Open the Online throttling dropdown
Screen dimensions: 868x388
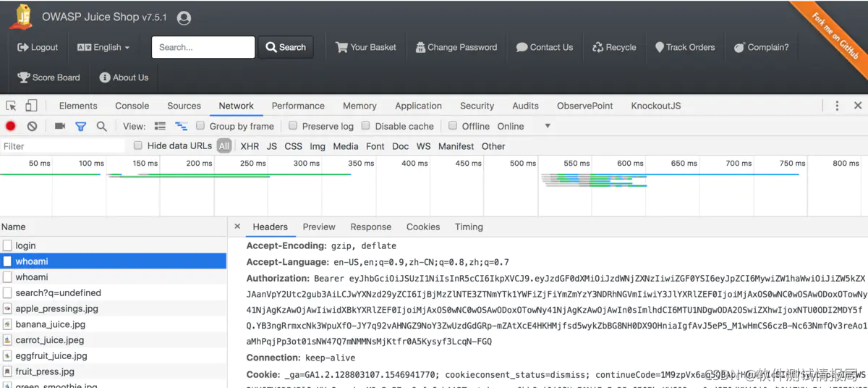coord(524,126)
